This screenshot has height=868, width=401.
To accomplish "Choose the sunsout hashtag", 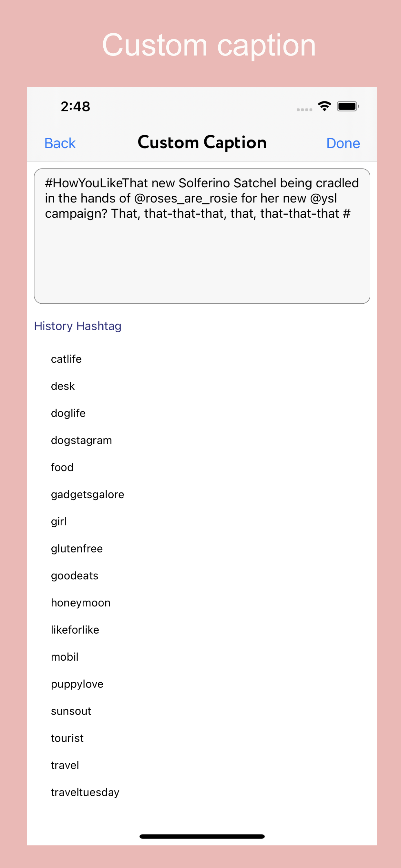I will [x=71, y=711].
